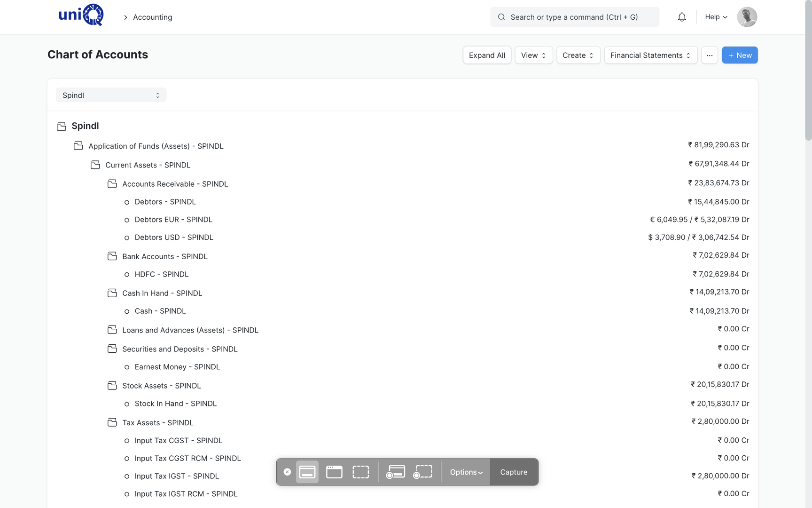Collapse Tax Assets folder icon

[112, 422]
